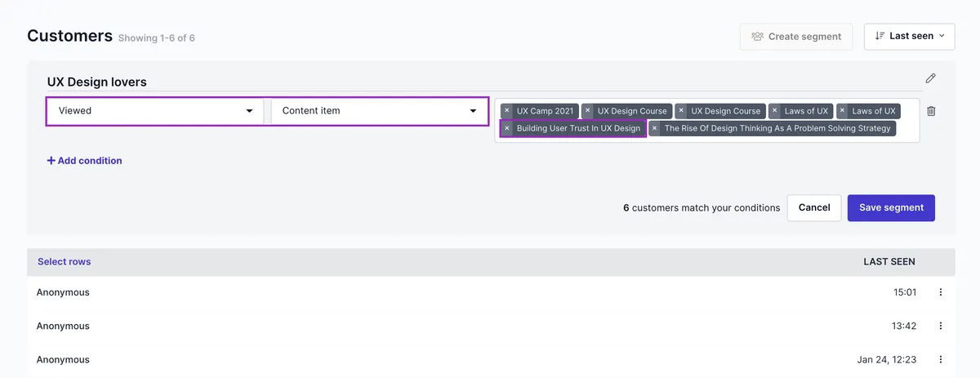The height and width of the screenshot is (378, 980).
Task: Click the Rise Of Design Thinking tag label
Action: pos(777,128)
